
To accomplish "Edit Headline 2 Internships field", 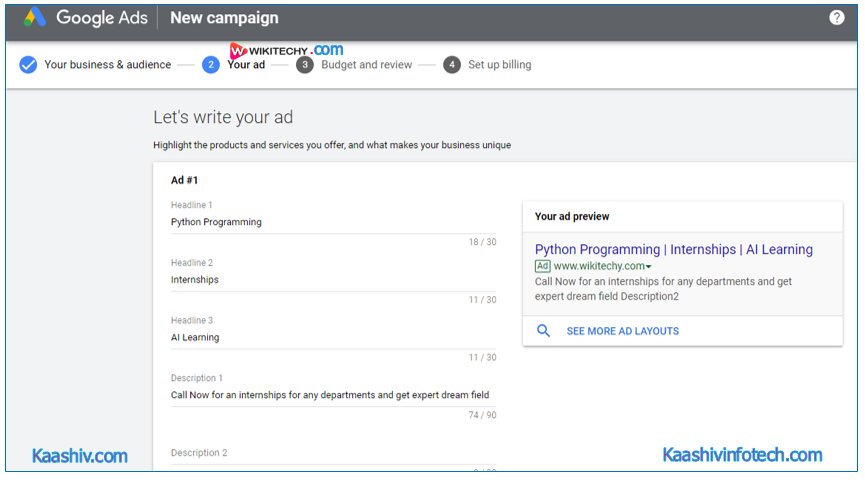I will pos(333,280).
